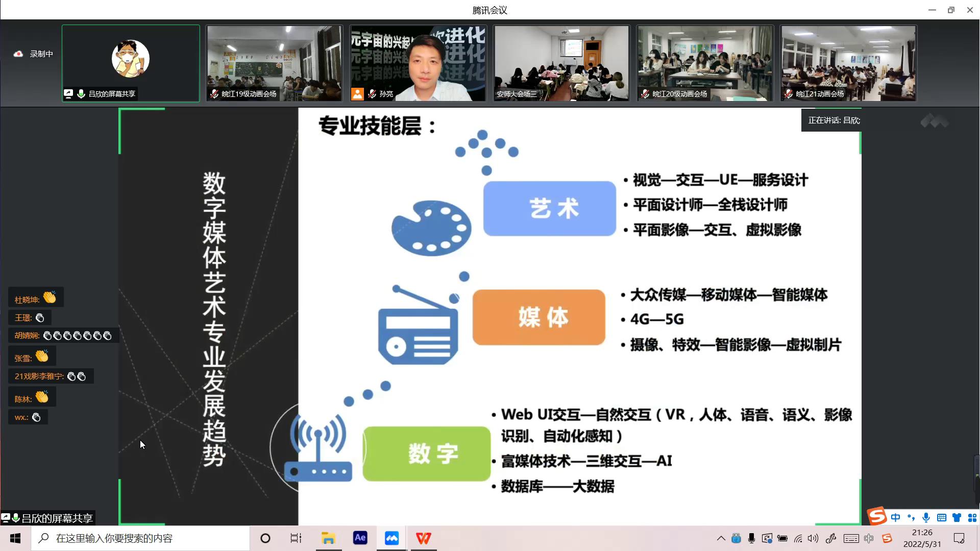The image size is (980, 551).
Task: Open the WPS Office taskbar icon
Action: (x=423, y=538)
